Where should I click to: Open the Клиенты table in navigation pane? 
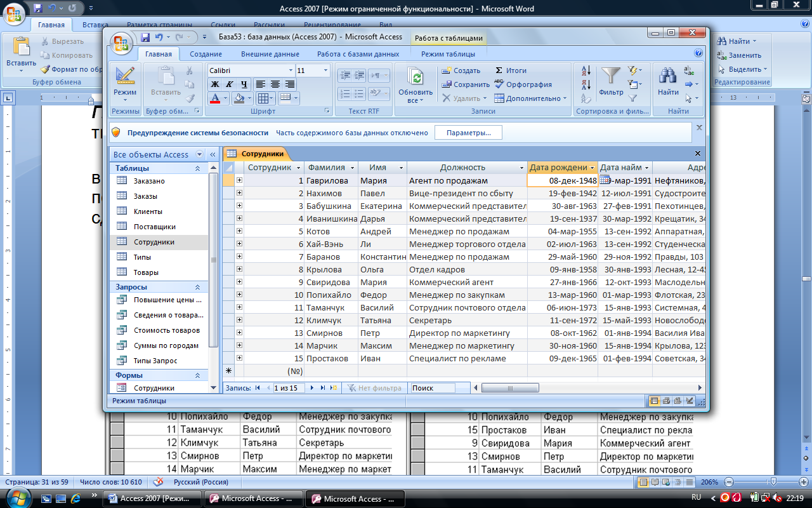(x=148, y=211)
